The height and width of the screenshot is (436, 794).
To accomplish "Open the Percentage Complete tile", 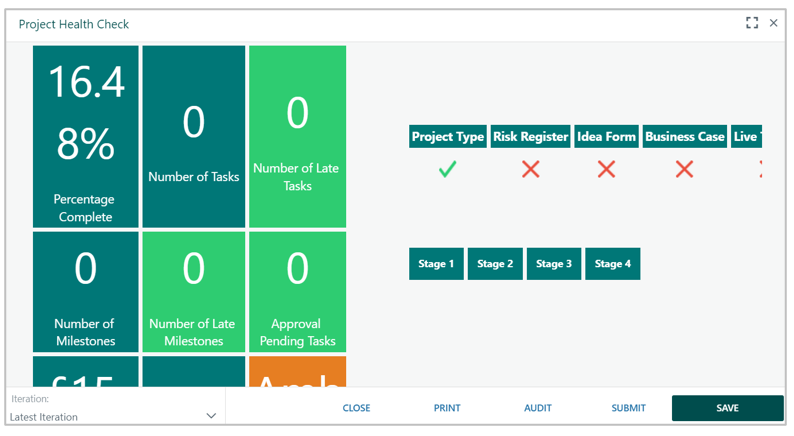I will tap(86, 137).
